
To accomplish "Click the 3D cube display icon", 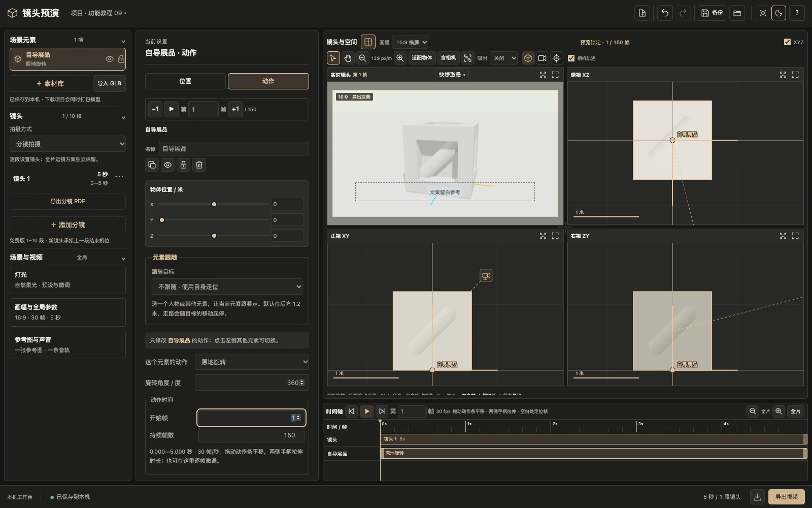I will [528, 58].
